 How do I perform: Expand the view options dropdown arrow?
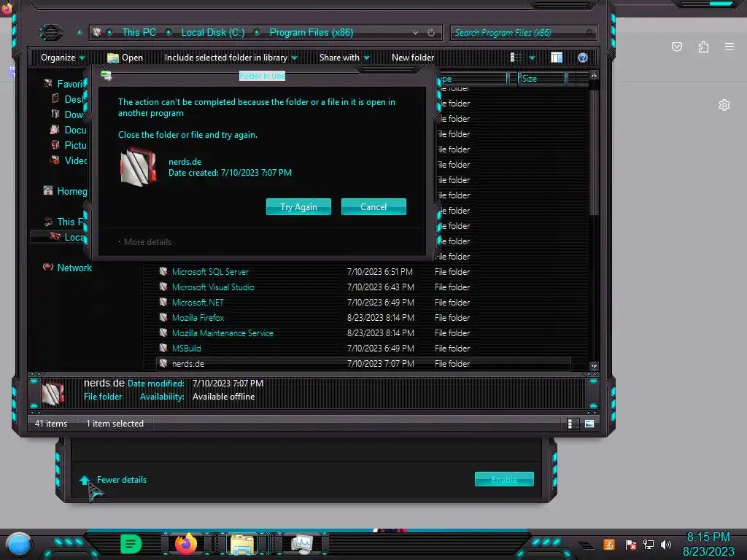[x=532, y=58]
